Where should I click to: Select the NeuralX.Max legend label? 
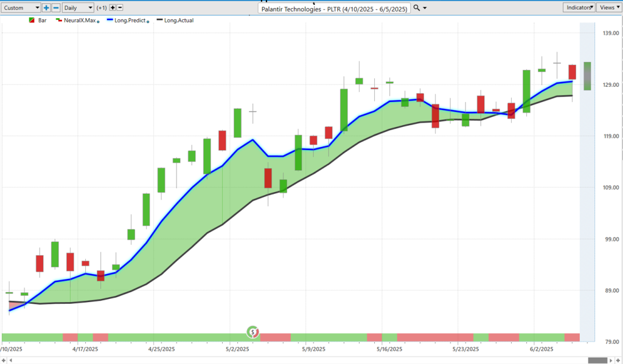click(80, 20)
